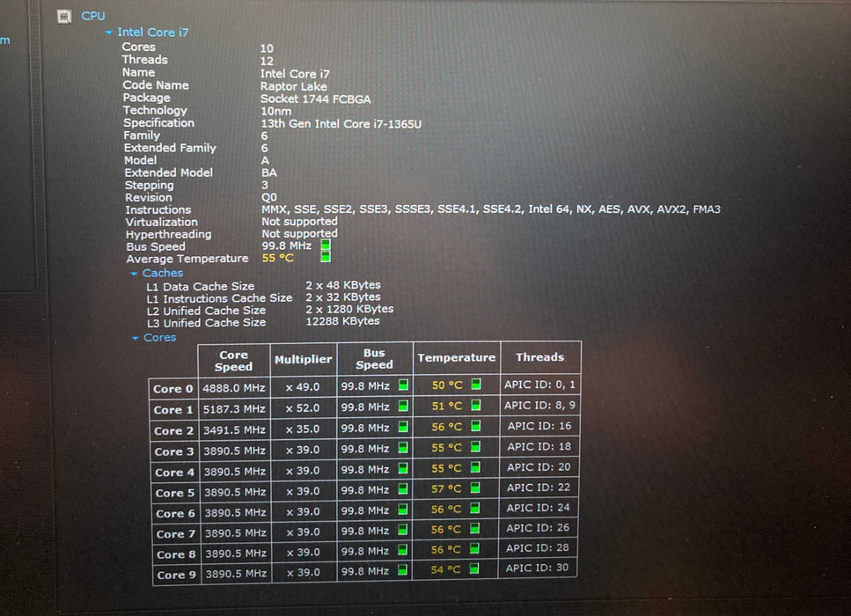This screenshot has width=851, height=616.
Task: Select the Core 9 row label
Action: (176, 575)
